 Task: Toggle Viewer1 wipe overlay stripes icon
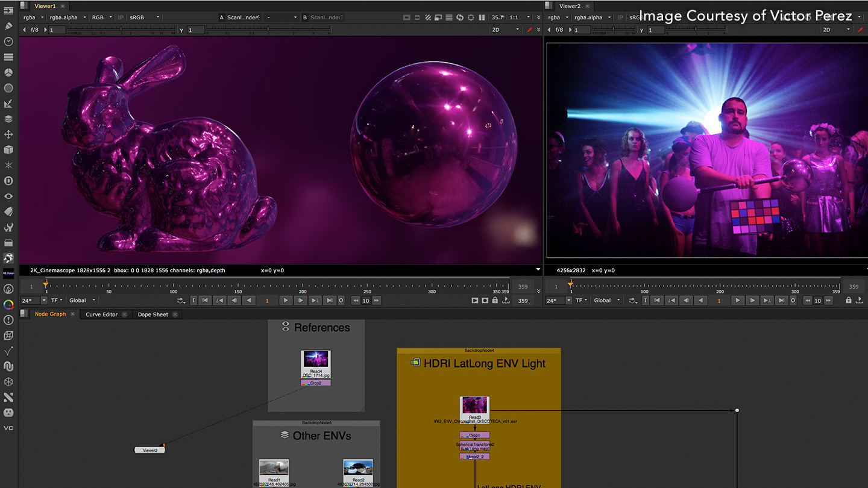[x=428, y=17]
